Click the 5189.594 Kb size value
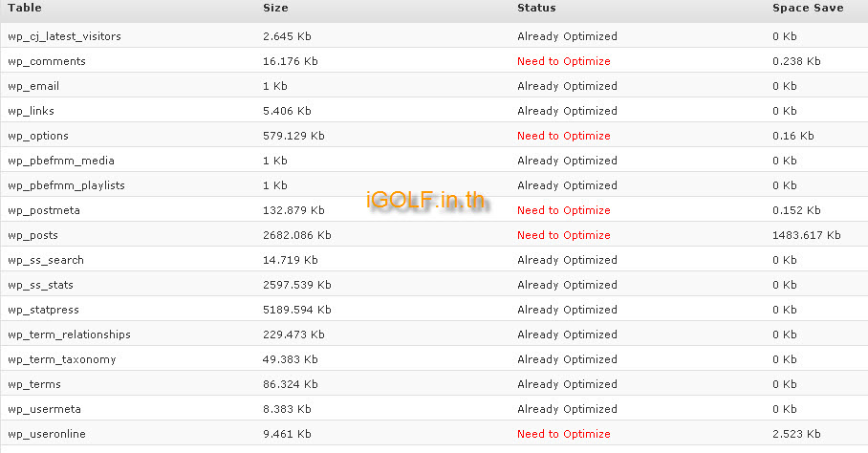This screenshot has height=453, width=868. pos(296,310)
